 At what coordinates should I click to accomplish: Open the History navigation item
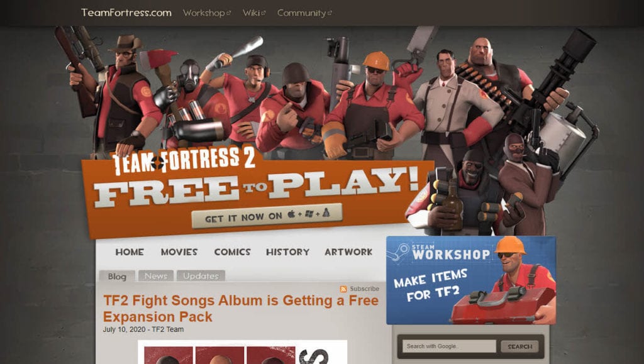pos(287,252)
